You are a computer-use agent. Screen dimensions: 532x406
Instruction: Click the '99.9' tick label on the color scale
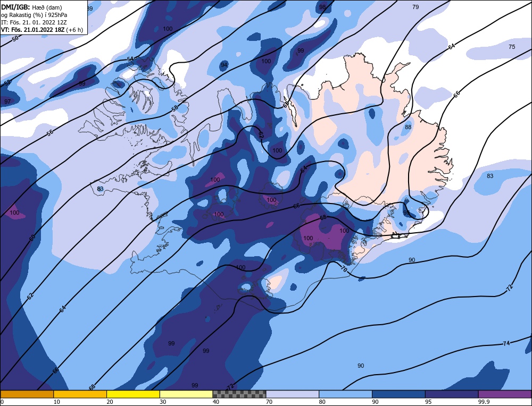pyautogui.click(x=483, y=402)
